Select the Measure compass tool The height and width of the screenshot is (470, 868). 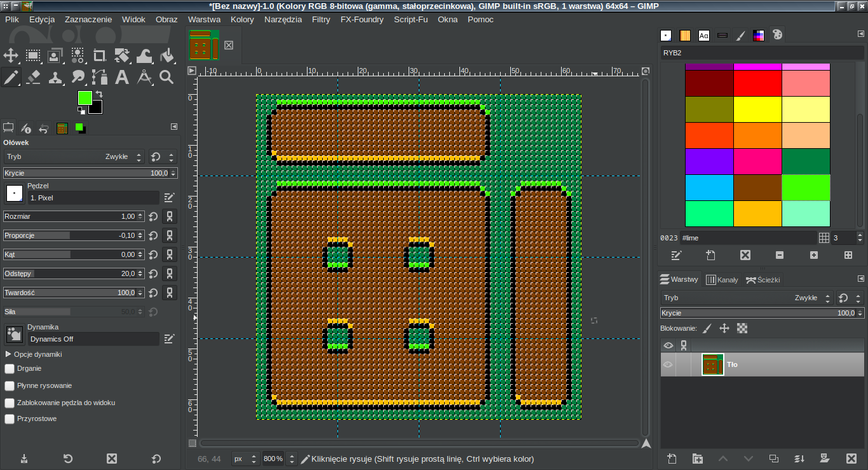[x=144, y=78]
